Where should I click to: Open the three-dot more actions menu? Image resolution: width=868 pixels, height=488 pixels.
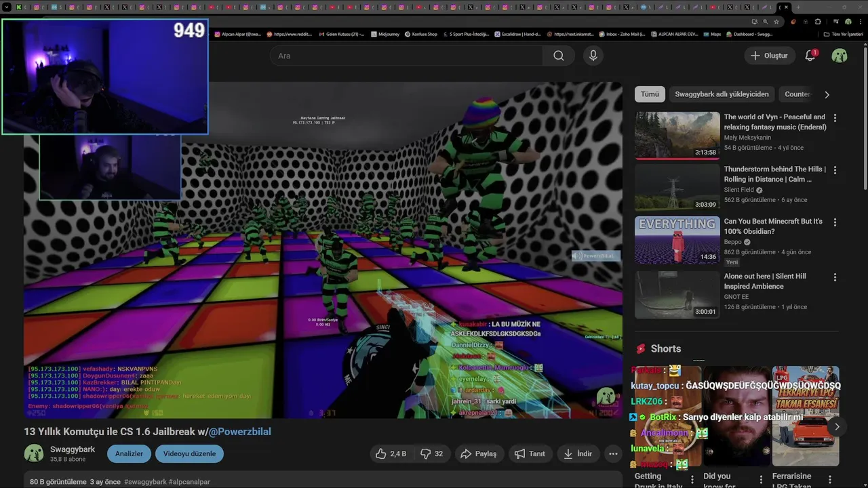pyautogui.click(x=613, y=454)
